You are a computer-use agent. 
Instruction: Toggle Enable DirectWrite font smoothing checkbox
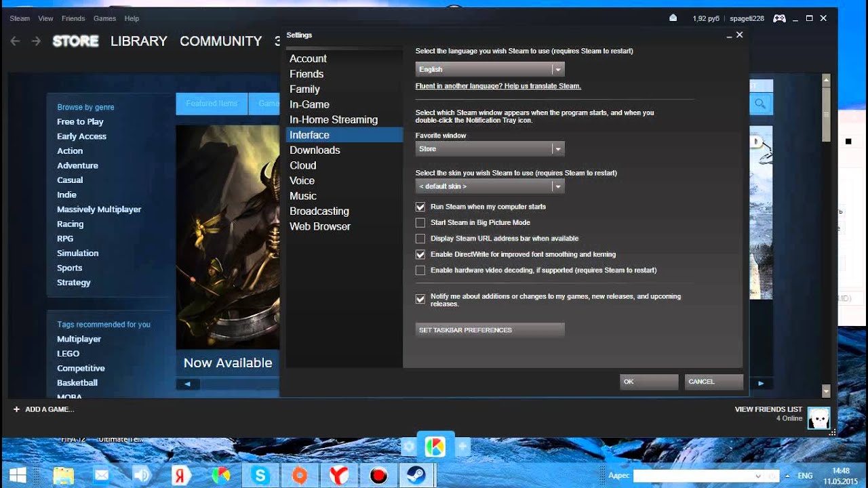point(420,254)
